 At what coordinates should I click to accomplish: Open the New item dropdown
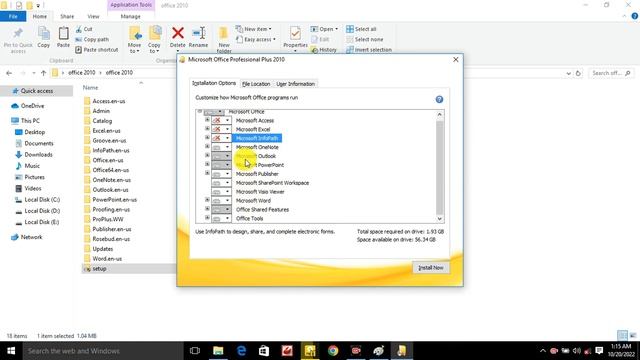253,29
